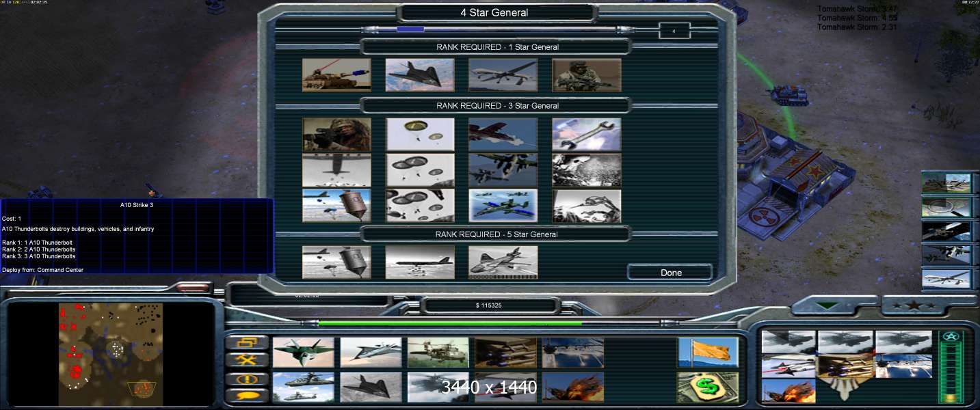
Task: Click the highlighted A10 Strike 3 icon
Action: 503,206
